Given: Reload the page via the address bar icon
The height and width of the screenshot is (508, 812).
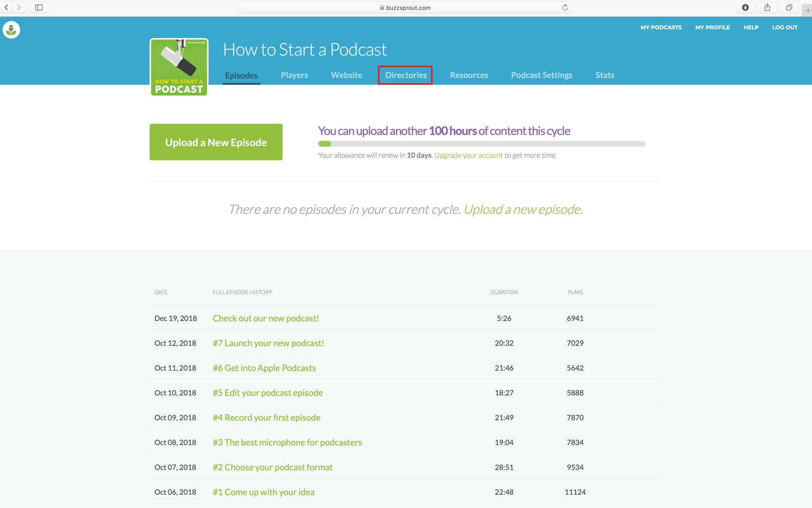Looking at the screenshot, I should (565, 7).
